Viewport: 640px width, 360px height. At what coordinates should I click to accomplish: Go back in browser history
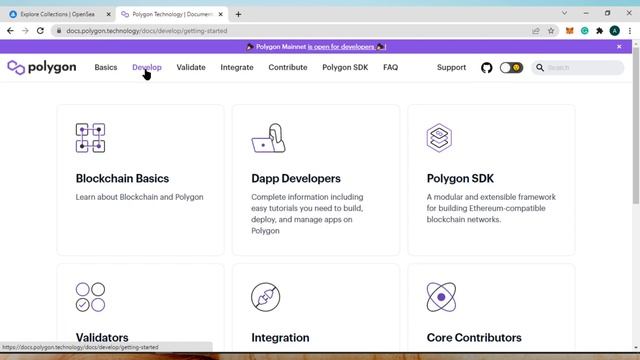point(10,31)
